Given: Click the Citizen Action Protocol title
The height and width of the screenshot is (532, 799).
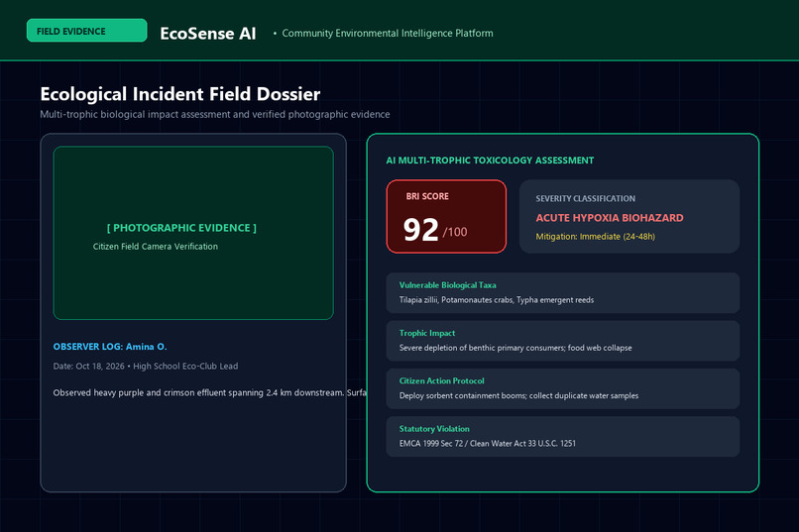Looking at the screenshot, I should click(x=441, y=380).
